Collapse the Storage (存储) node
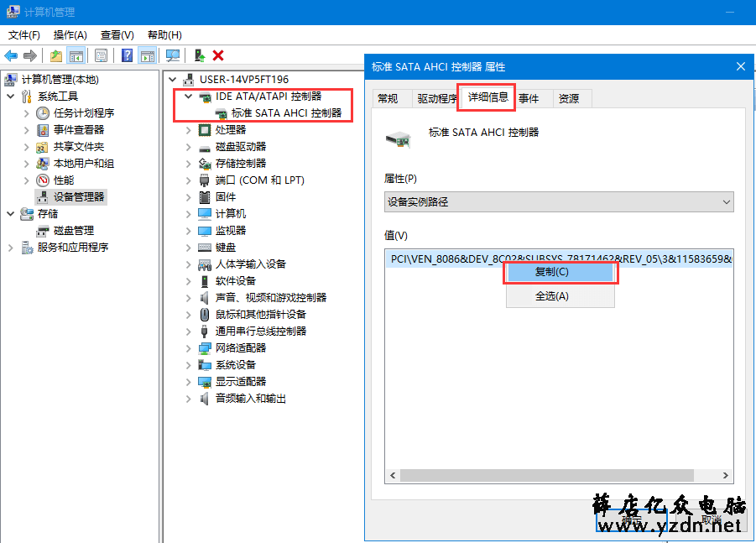 pyautogui.click(x=11, y=214)
